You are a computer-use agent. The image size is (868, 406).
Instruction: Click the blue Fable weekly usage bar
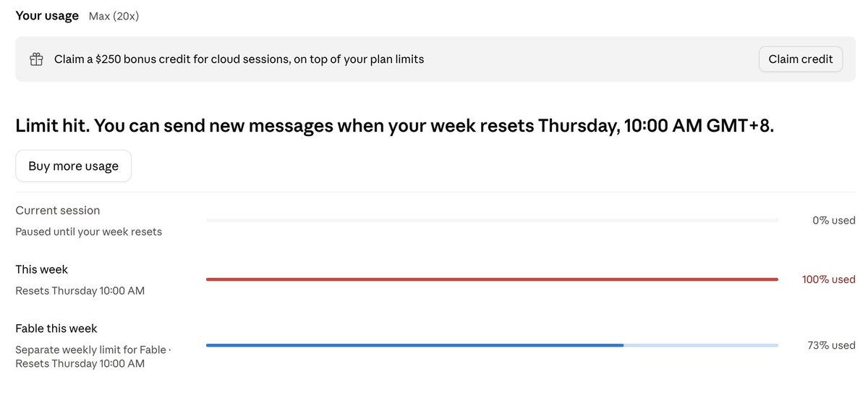click(414, 345)
